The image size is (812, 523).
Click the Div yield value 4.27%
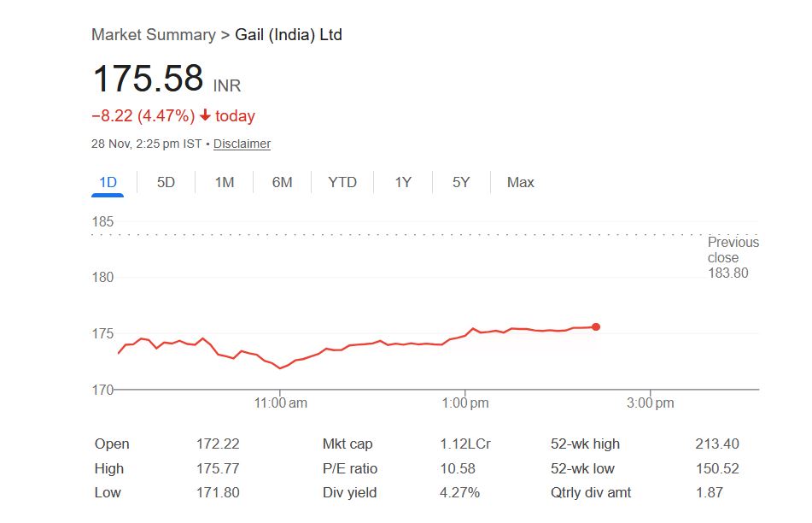point(460,492)
